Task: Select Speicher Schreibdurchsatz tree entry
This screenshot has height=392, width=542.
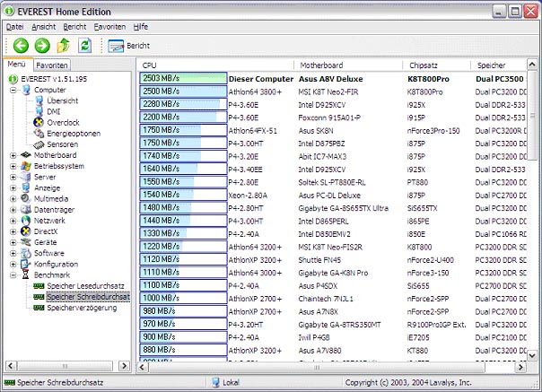Action: (82, 297)
